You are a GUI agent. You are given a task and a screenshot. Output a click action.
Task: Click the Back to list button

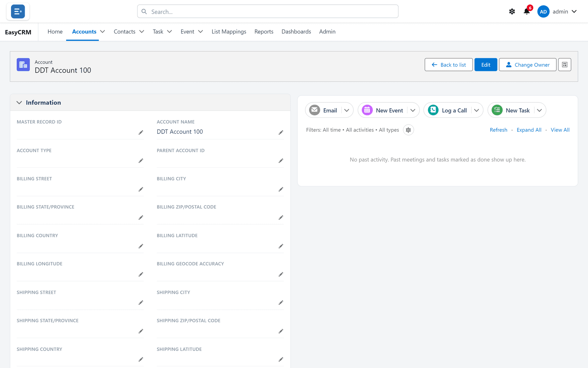[448, 65]
